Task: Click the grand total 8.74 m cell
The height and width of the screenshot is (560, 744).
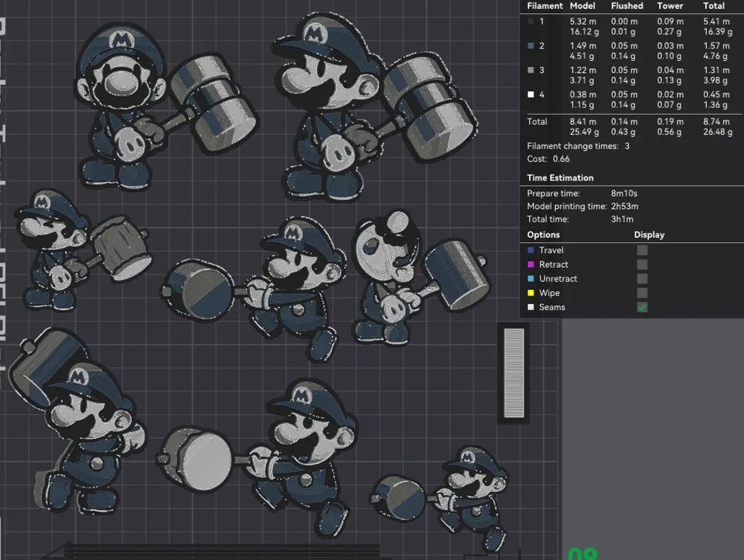Action: point(716,121)
